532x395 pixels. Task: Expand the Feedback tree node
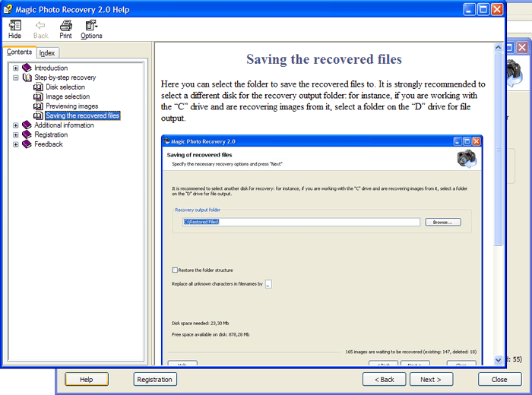[16, 144]
